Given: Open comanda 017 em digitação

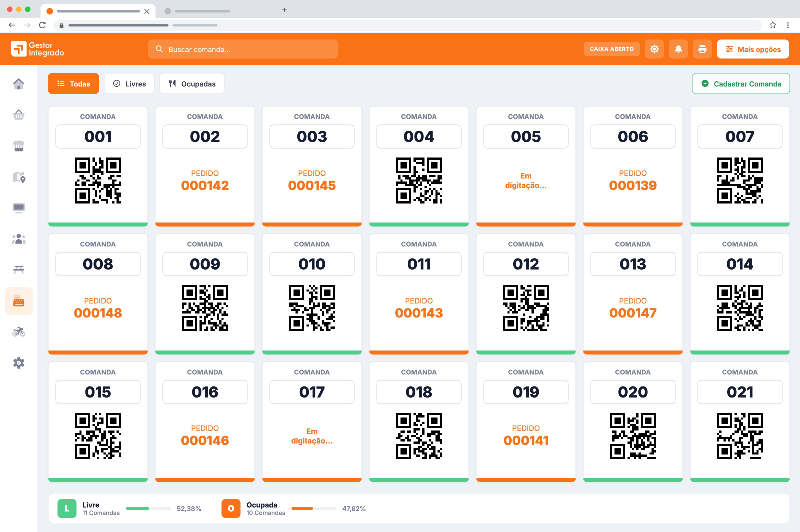Looking at the screenshot, I should [x=312, y=422].
